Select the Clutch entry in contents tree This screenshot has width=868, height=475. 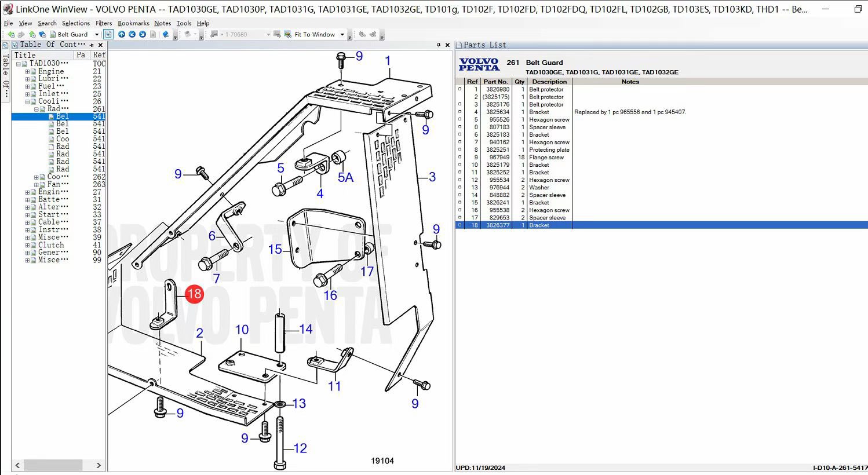tap(51, 245)
